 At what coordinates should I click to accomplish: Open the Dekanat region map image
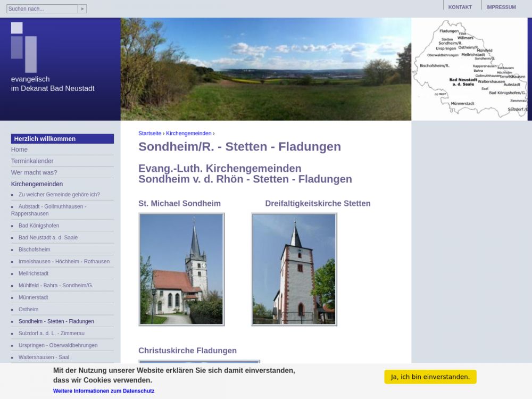469,69
